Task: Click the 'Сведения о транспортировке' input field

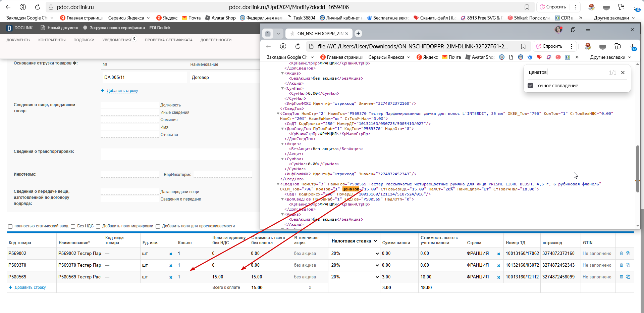Action: 180,154
